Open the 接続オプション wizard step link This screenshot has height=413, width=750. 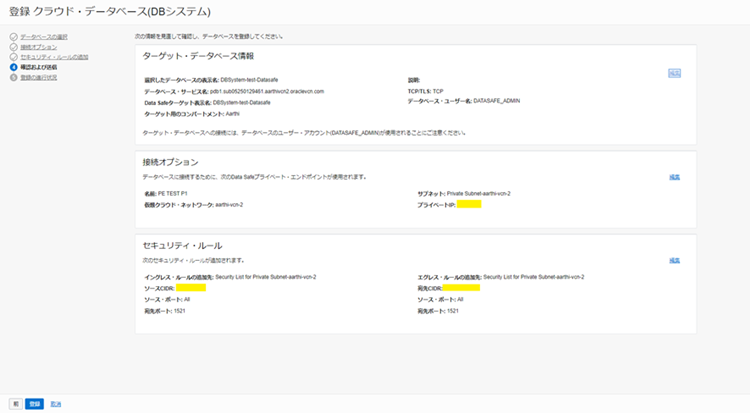(x=39, y=47)
